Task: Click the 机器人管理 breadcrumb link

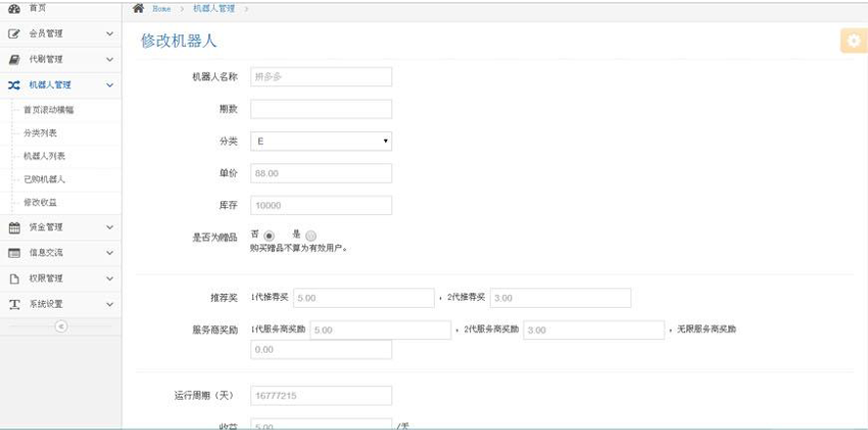Action: click(214, 8)
